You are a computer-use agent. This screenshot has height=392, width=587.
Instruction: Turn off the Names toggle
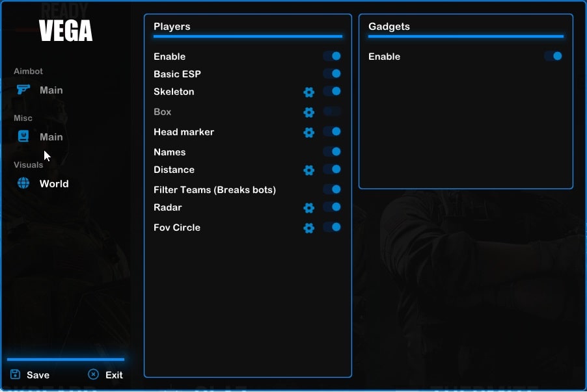pos(333,152)
